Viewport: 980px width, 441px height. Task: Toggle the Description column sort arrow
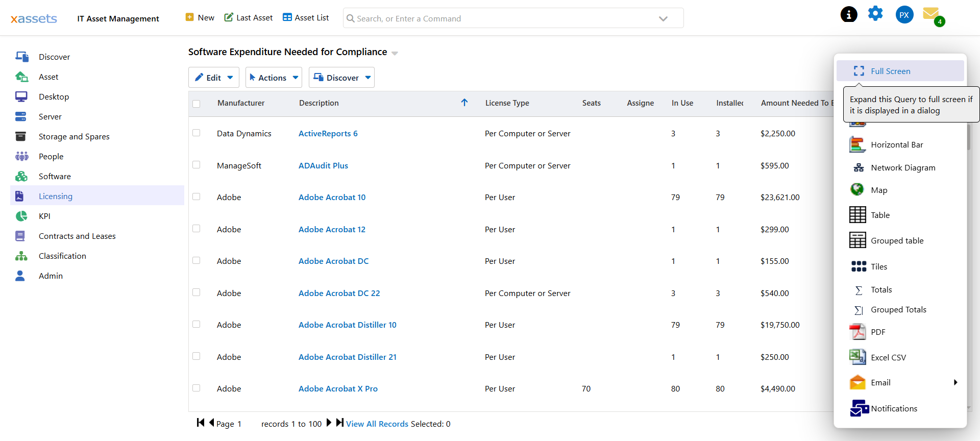coord(464,103)
